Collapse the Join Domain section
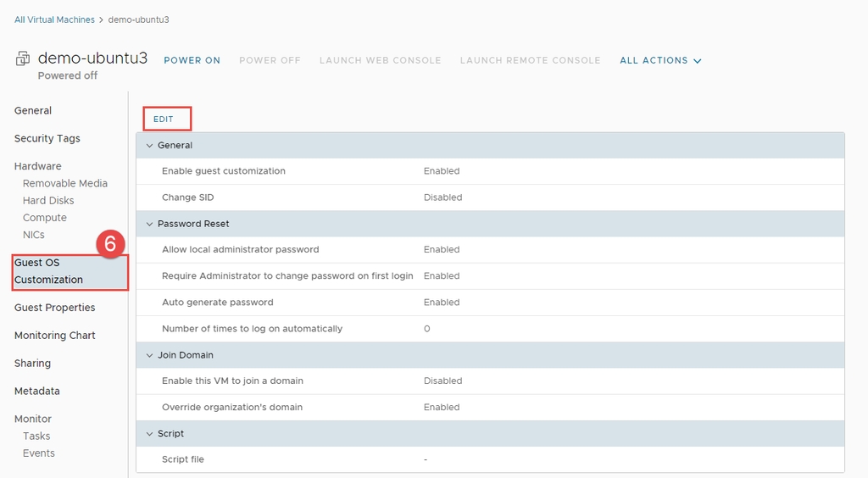The image size is (868, 478). tap(150, 355)
